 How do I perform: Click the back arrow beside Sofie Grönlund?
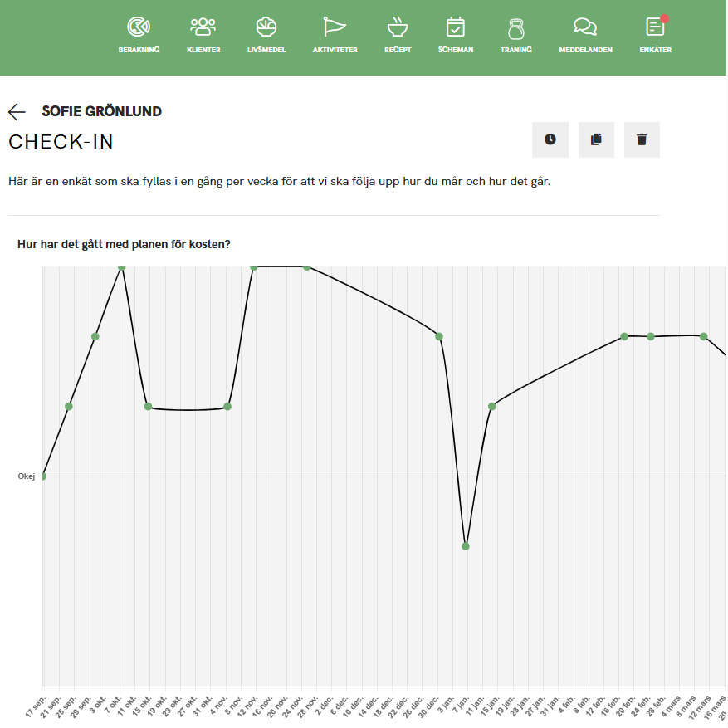pos(17,112)
